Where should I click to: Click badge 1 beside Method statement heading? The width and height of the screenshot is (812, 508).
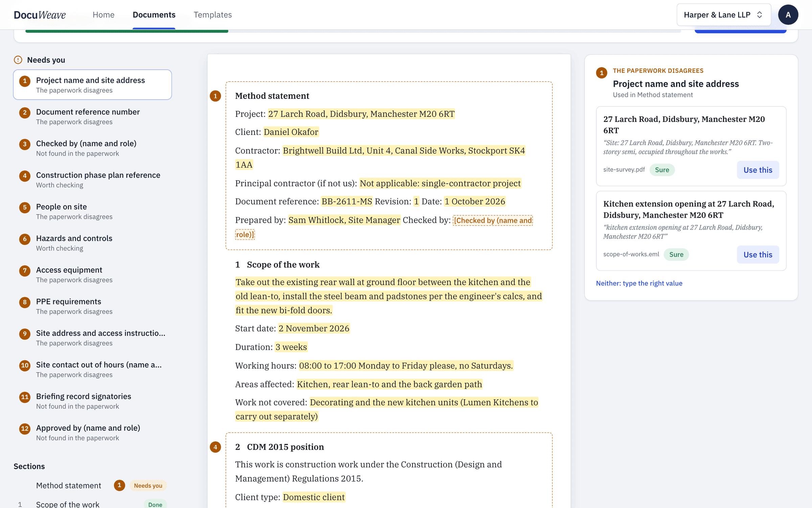click(215, 96)
